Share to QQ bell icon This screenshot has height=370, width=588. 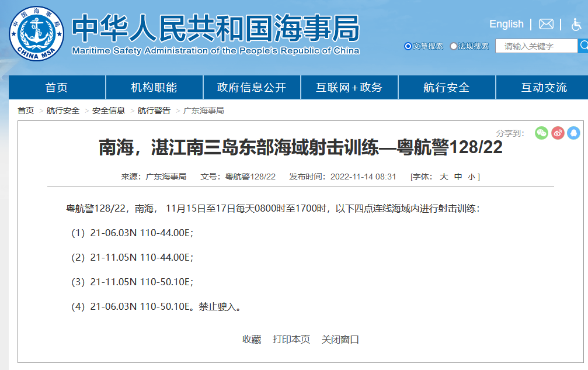coord(573,133)
